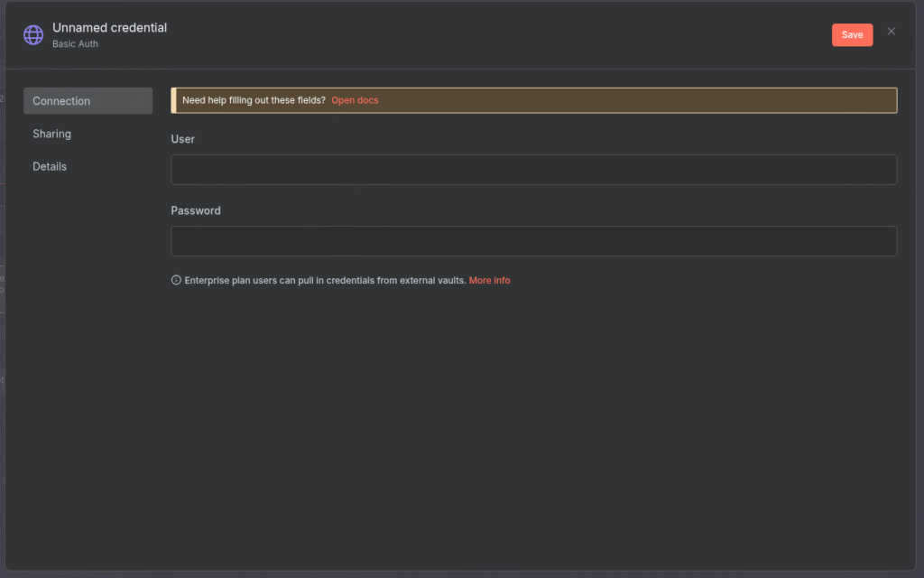This screenshot has height=578, width=924.
Task: Click the Unnamed credential title to rename
Action: coord(109,28)
